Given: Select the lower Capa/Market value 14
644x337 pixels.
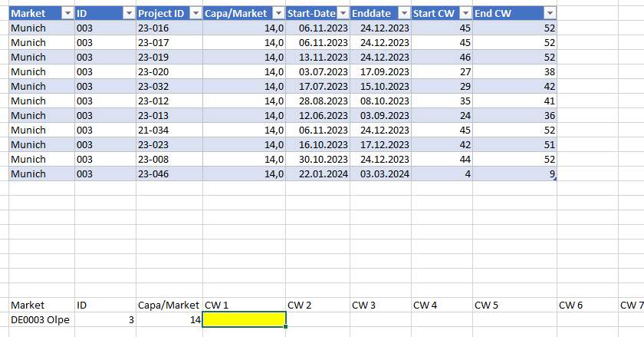Looking at the screenshot, I should (169, 319).
